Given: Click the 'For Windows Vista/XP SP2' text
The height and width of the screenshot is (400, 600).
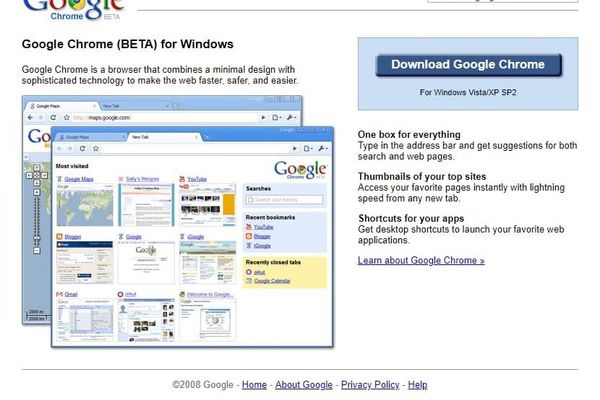Looking at the screenshot, I should coord(468,92).
